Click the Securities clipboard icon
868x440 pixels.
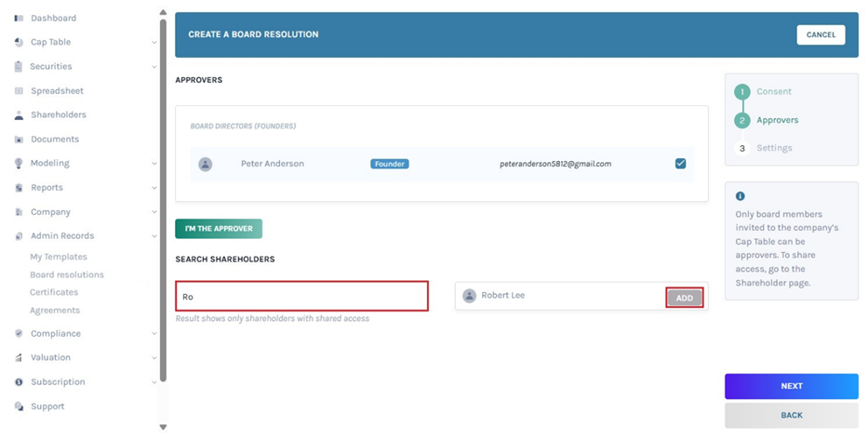19,67
